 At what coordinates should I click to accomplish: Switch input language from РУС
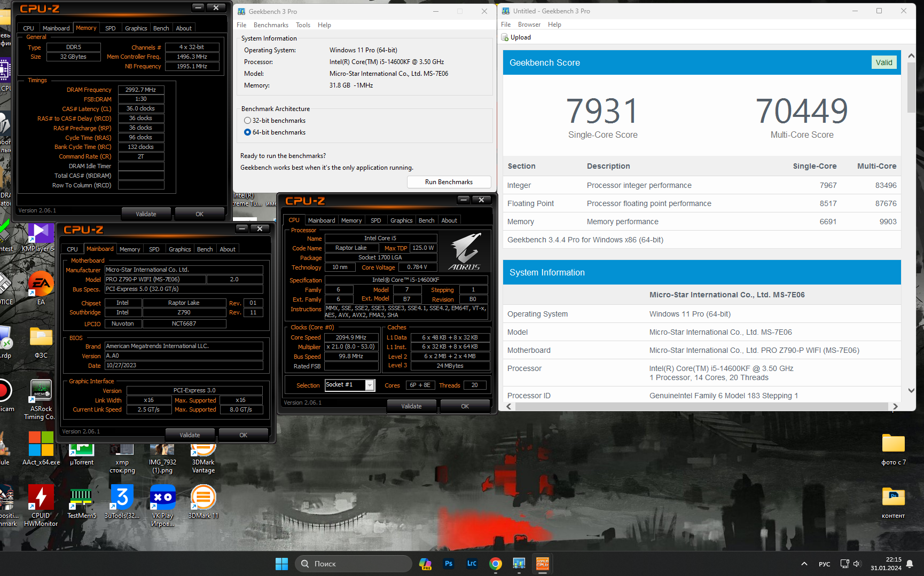point(824,564)
